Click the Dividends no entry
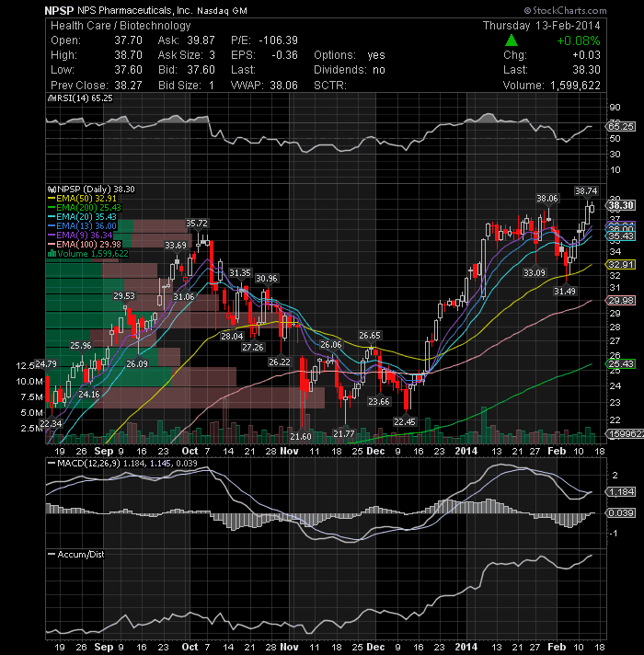Image resolution: width=644 pixels, height=655 pixels. (350, 70)
